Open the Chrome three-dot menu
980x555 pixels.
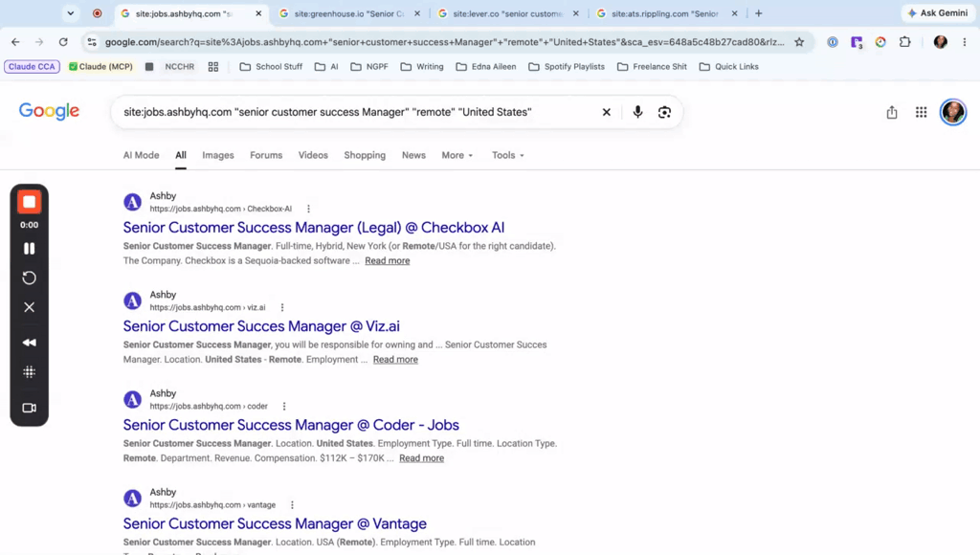point(965,42)
